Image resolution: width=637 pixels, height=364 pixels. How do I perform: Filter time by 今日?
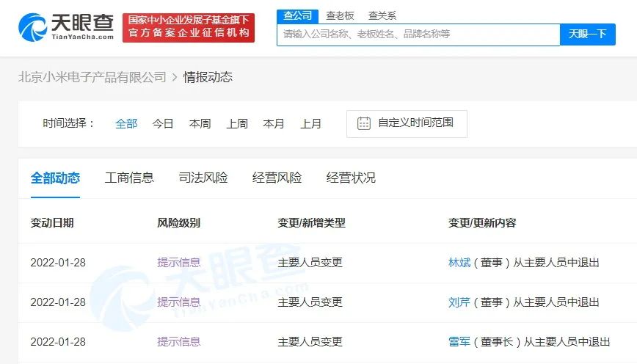(163, 123)
